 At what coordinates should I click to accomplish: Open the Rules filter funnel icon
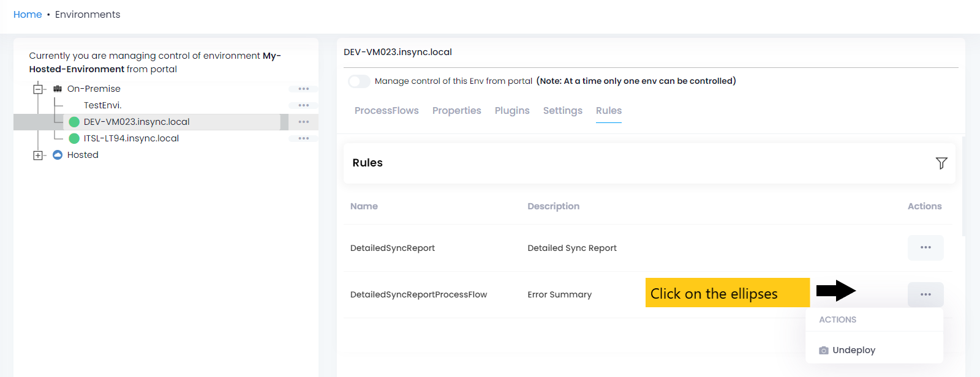pyautogui.click(x=941, y=163)
